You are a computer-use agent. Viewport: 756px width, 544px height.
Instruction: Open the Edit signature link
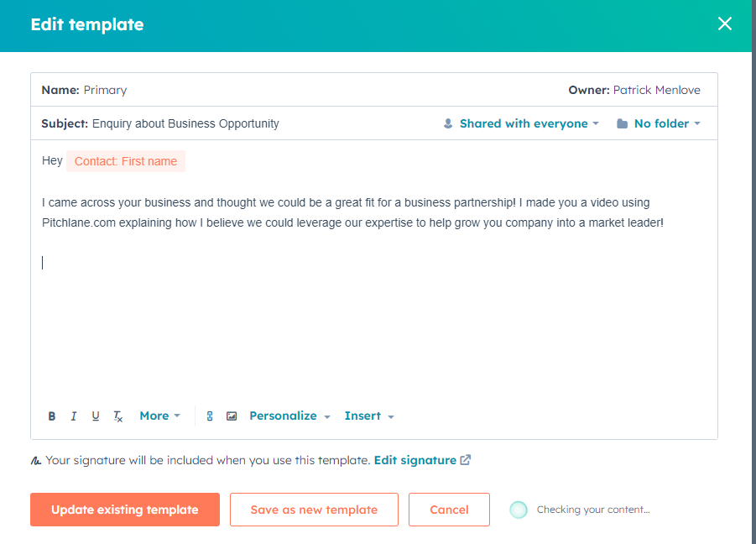tap(422, 461)
